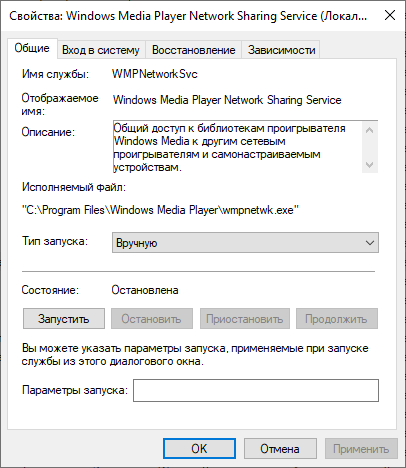Click the dialog title bar text

tap(188, 16)
